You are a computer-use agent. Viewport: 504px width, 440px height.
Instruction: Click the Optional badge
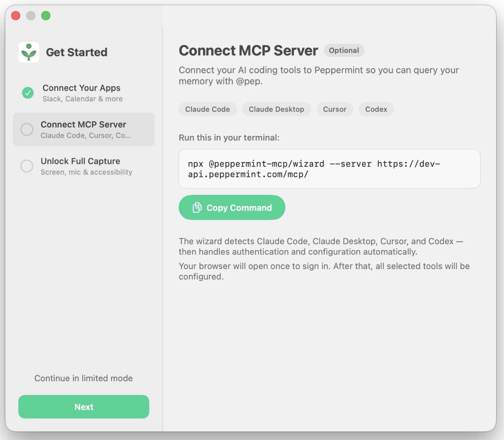[344, 50]
